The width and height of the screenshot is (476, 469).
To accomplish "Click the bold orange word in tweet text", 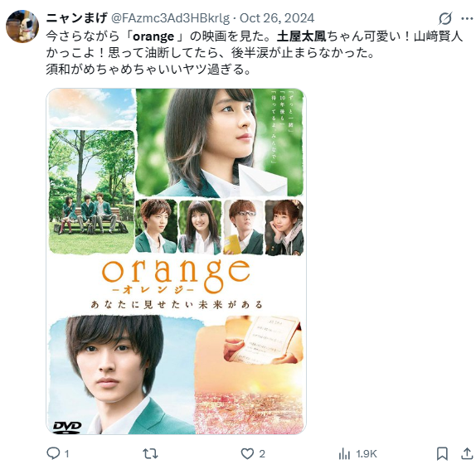I will tap(153, 36).
